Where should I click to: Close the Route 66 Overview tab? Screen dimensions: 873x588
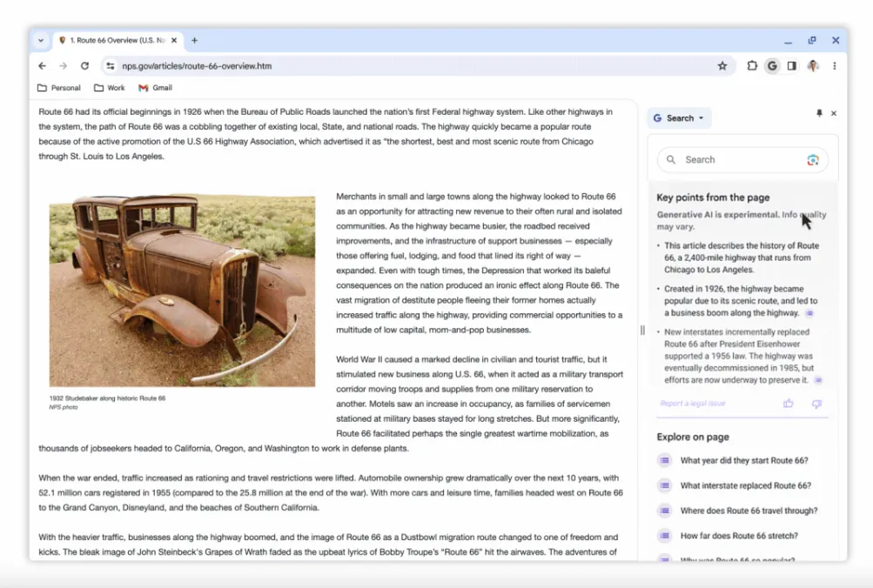click(174, 40)
